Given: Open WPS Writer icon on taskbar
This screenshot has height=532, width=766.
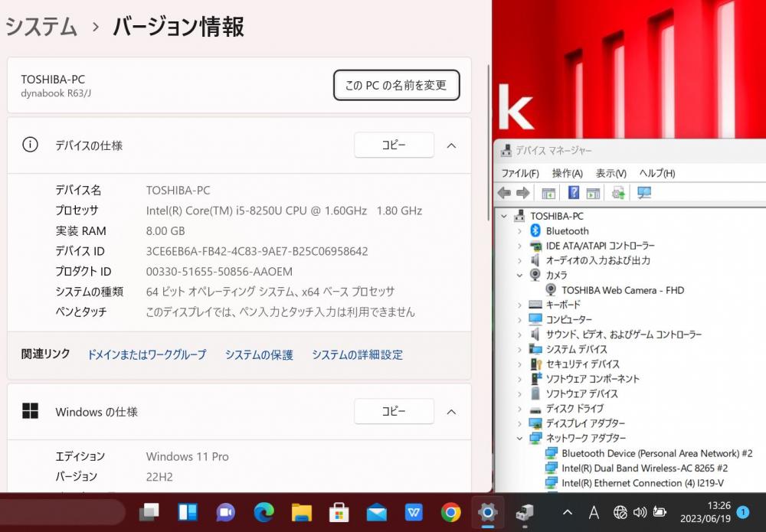Looking at the screenshot, I should click(x=414, y=512).
